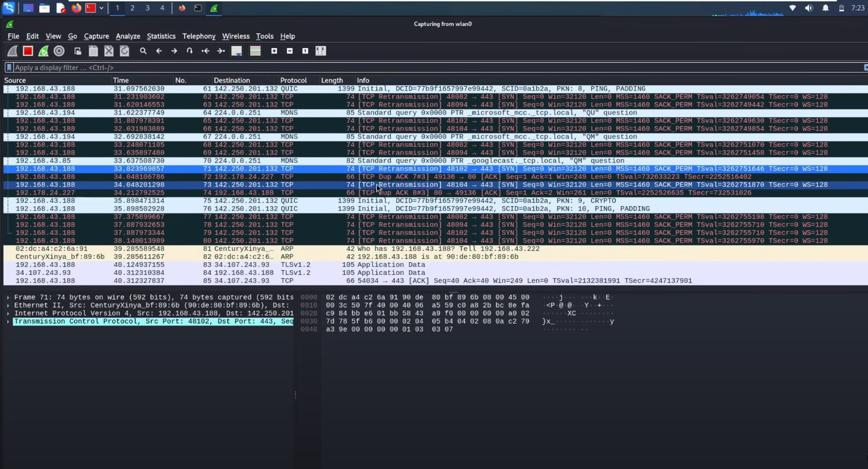The image size is (868, 469).
Task: Sort packets by the Protocol column header
Action: tap(293, 80)
